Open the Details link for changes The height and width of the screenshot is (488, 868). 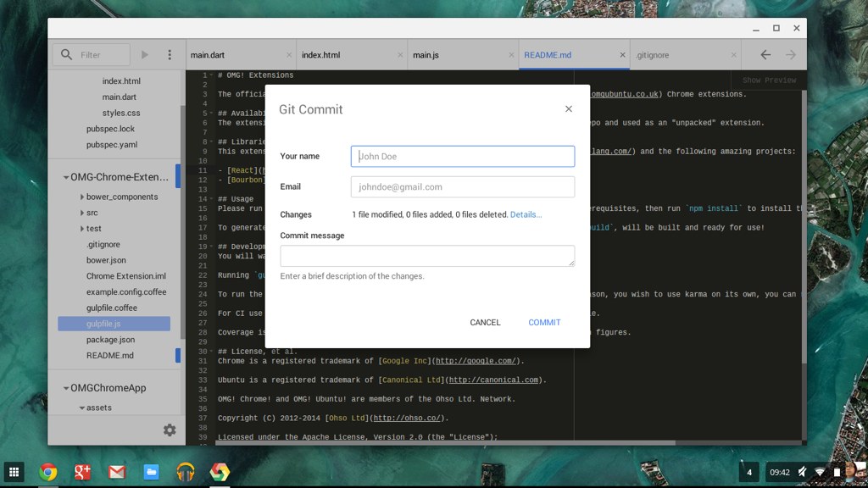526,215
